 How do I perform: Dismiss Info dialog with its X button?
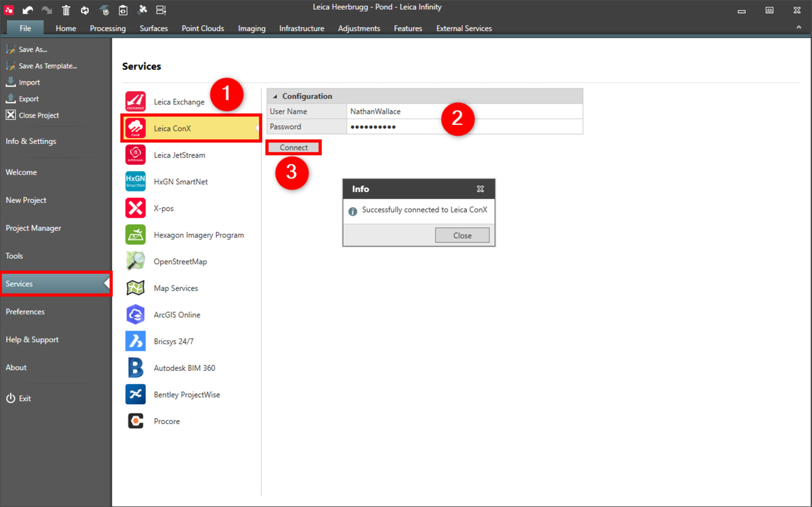click(480, 189)
